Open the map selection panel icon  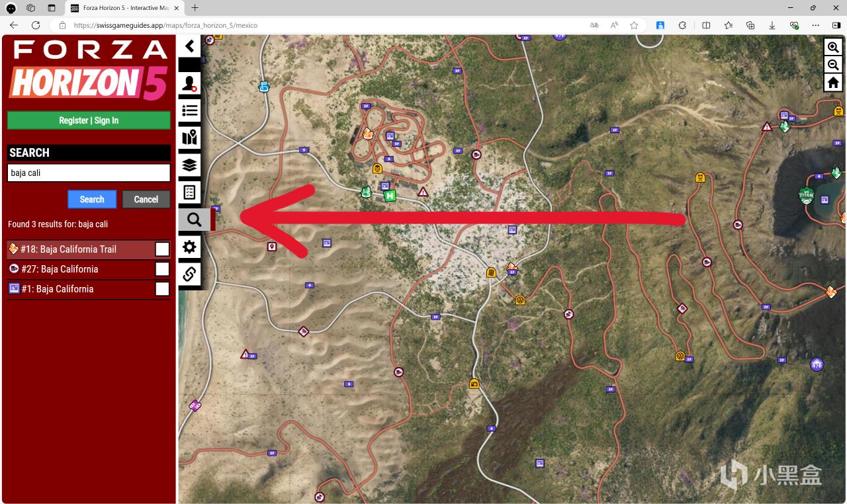pos(190,138)
